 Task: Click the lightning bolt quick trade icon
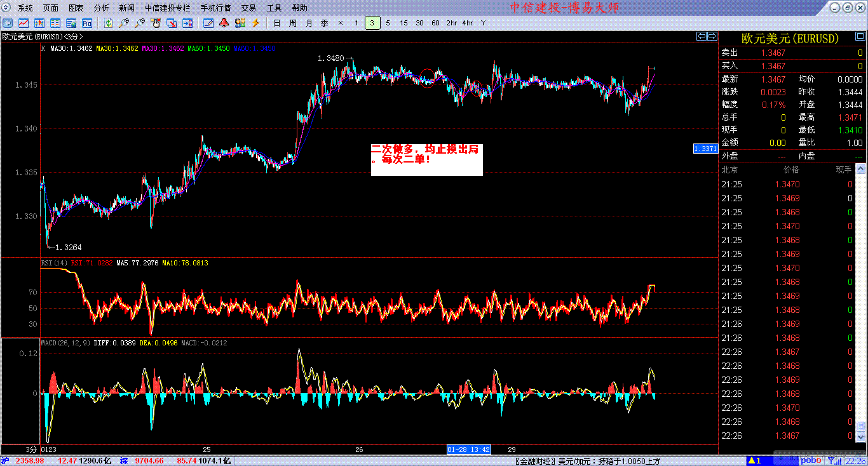tap(256, 23)
